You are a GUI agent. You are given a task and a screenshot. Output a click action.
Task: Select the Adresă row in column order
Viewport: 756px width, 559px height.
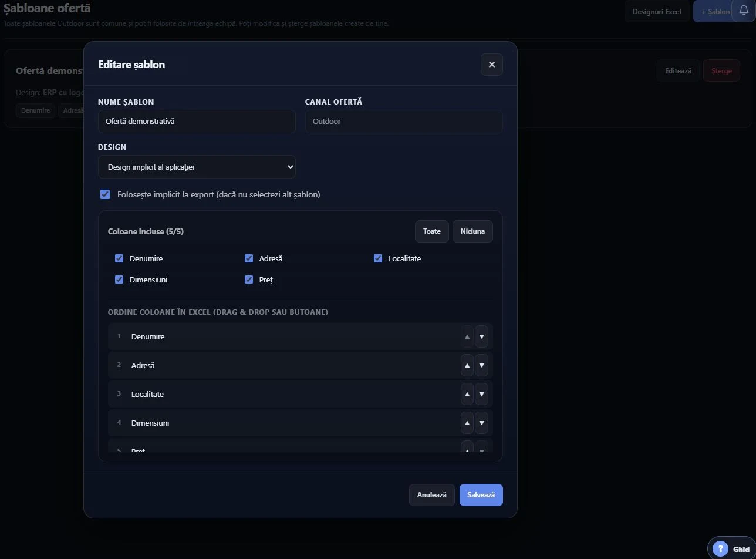(301, 365)
